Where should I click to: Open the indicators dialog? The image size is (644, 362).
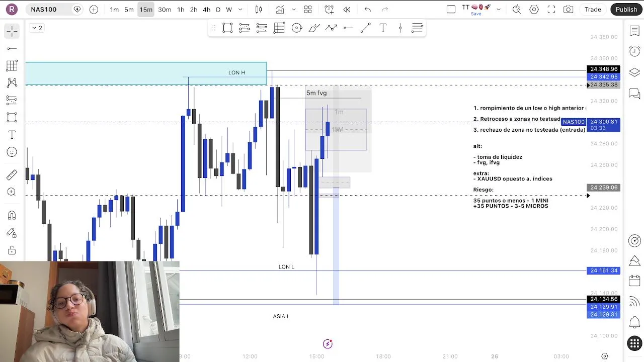[x=280, y=10]
